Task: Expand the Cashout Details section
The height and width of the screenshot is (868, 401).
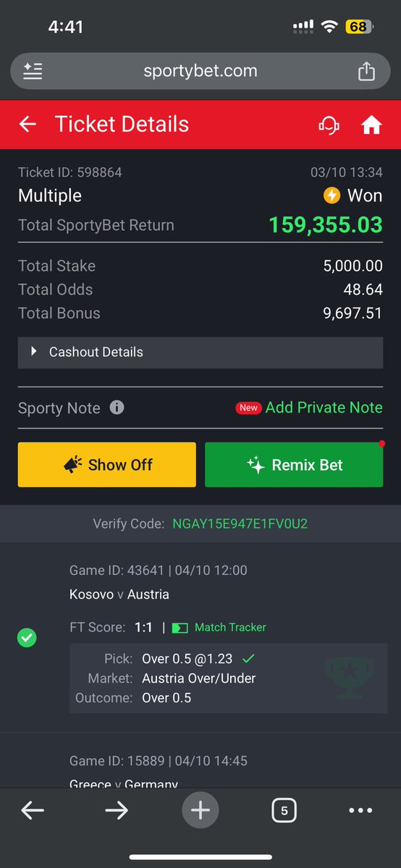Action: [200, 352]
